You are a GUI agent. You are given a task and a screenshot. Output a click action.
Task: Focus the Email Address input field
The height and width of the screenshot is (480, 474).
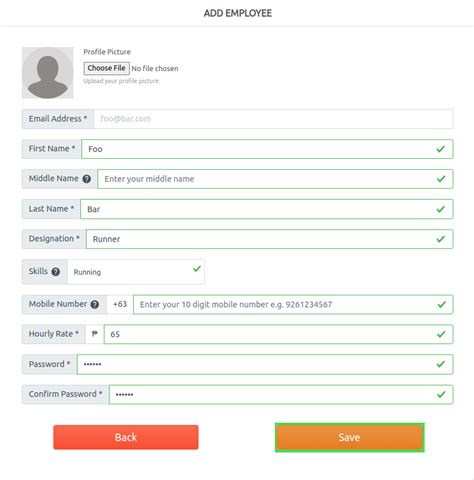(x=273, y=119)
